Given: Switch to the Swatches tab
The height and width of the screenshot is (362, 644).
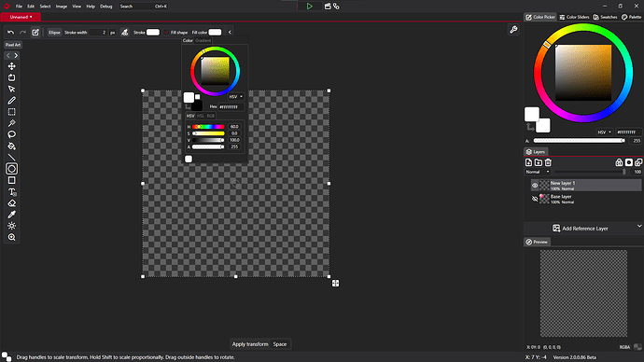Looking at the screenshot, I should pyautogui.click(x=606, y=17).
